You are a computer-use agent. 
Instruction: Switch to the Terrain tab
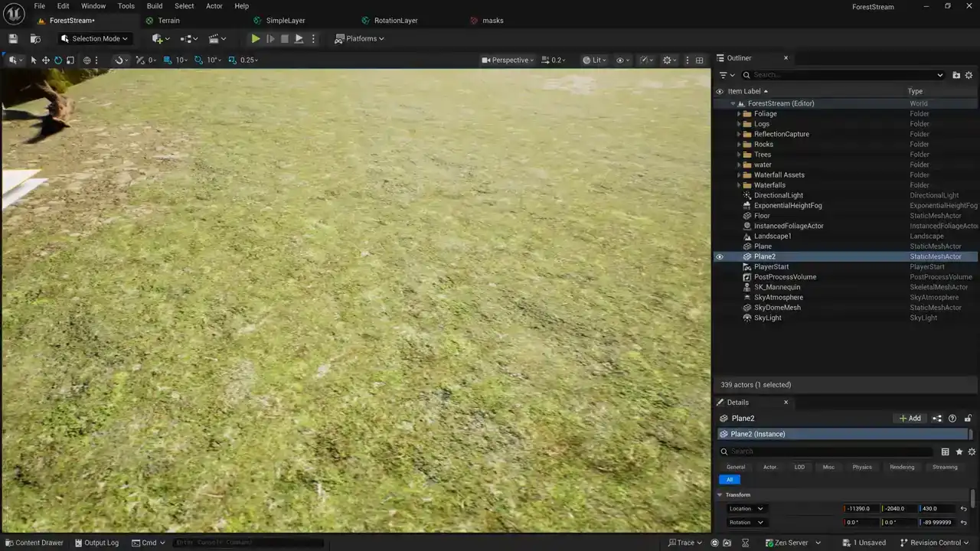click(x=168, y=21)
